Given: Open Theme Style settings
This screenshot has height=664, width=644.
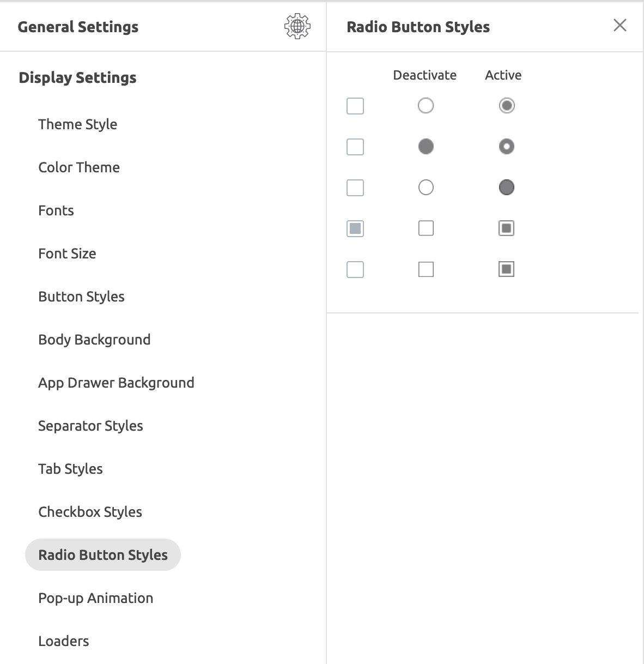Looking at the screenshot, I should [x=78, y=124].
